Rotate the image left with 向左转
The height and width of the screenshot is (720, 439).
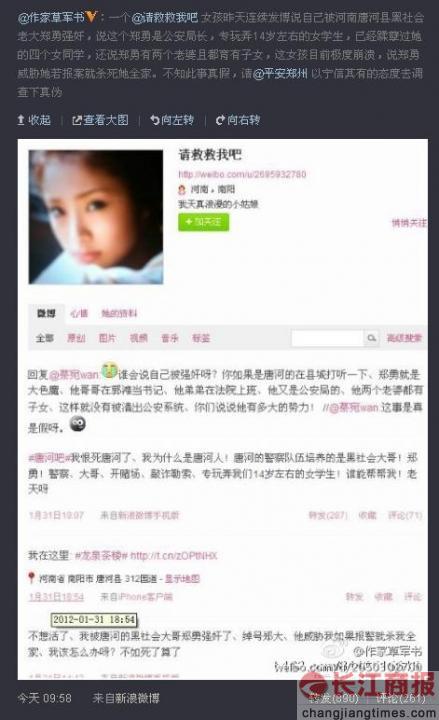click(x=172, y=120)
